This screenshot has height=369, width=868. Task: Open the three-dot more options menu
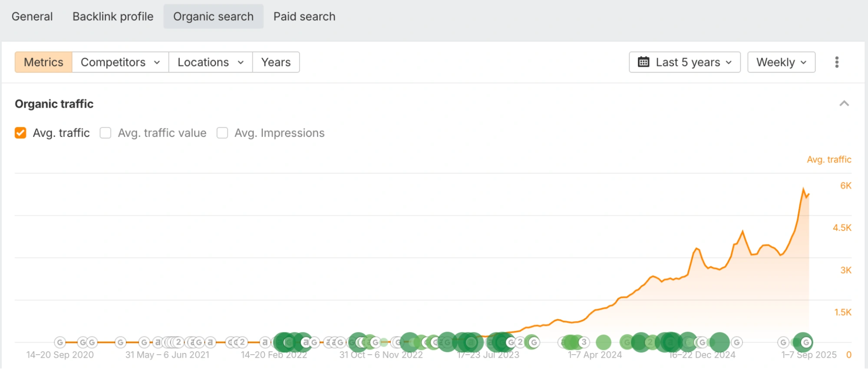tap(836, 62)
